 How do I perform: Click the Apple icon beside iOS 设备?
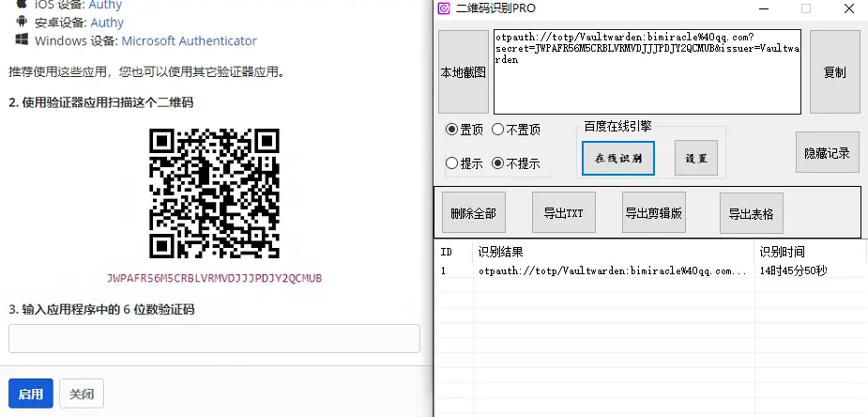[22, 4]
